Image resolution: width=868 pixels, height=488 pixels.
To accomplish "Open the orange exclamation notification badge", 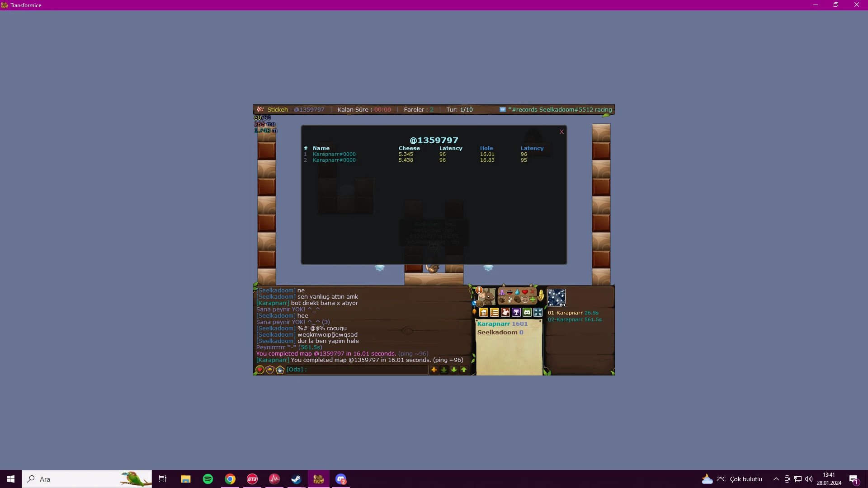I will pos(479,290).
